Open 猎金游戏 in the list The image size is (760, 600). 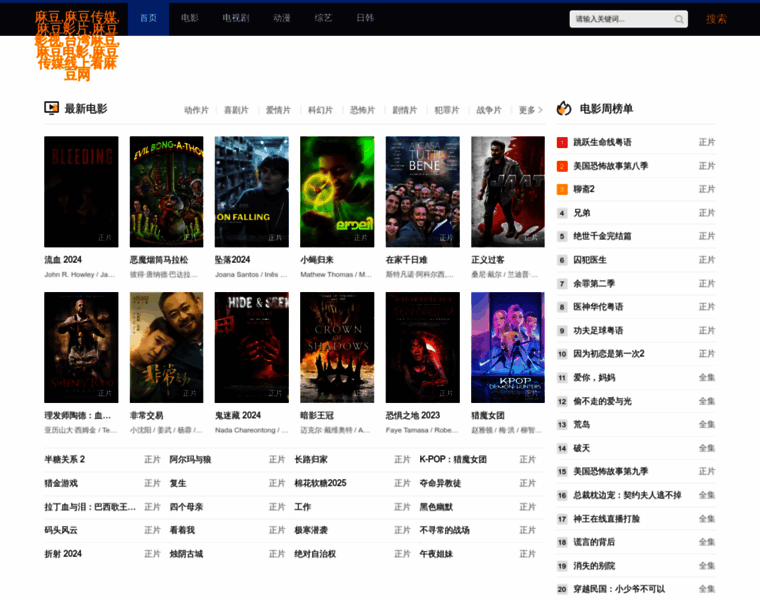click(61, 483)
